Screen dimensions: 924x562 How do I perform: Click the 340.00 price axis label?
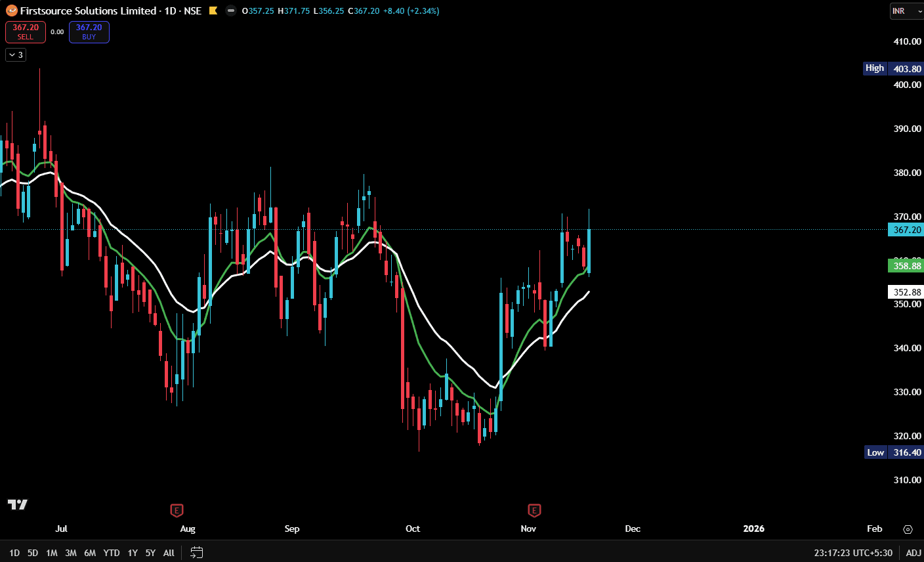click(x=908, y=348)
